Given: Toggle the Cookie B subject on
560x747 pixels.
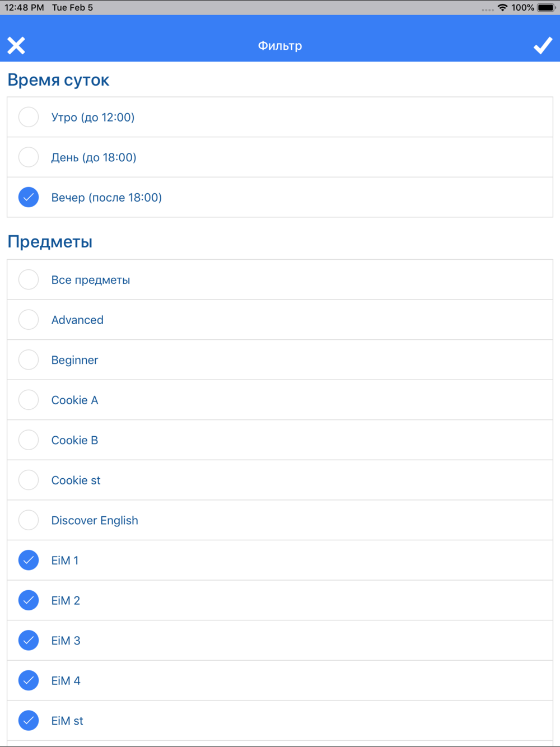Looking at the screenshot, I should 29,440.
